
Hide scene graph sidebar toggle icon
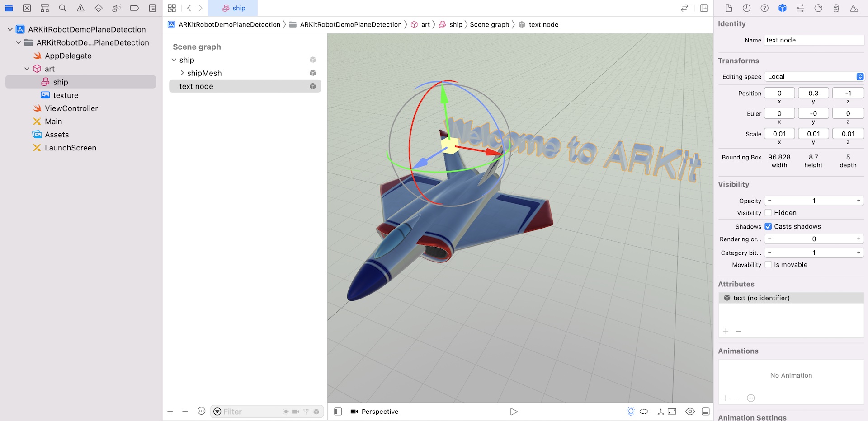tap(338, 412)
